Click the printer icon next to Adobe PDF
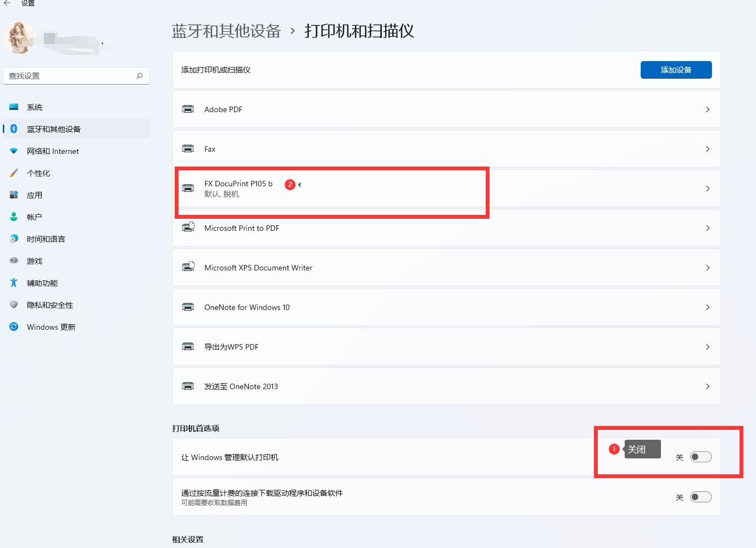756x548 pixels. click(x=188, y=109)
